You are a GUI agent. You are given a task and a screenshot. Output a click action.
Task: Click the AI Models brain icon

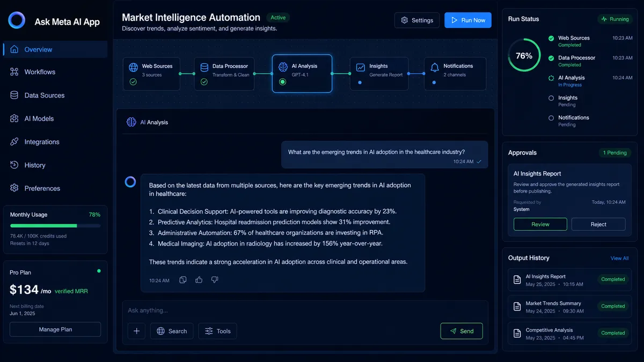pyautogui.click(x=14, y=119)
